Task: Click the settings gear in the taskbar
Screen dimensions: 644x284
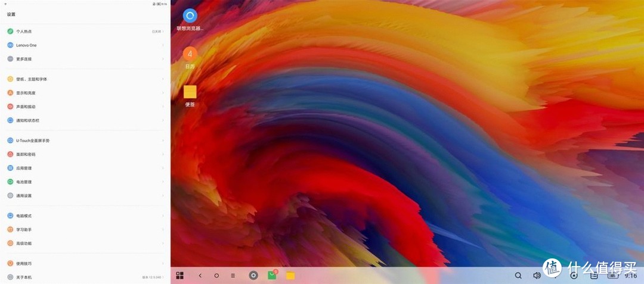Action: click(253, 276)
